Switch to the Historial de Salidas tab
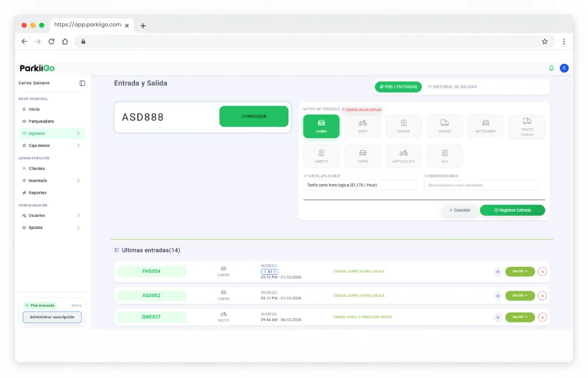This screenshot has height=378, width=588. [x=452, y=87]
